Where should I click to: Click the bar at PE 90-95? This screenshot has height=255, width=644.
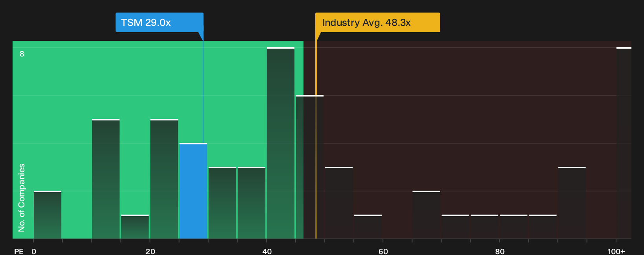tap(572, 203)
